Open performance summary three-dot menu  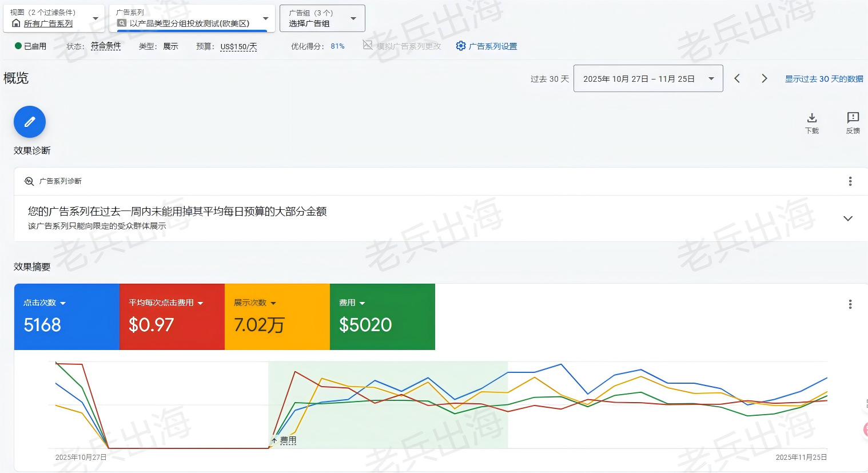[850, 304]
